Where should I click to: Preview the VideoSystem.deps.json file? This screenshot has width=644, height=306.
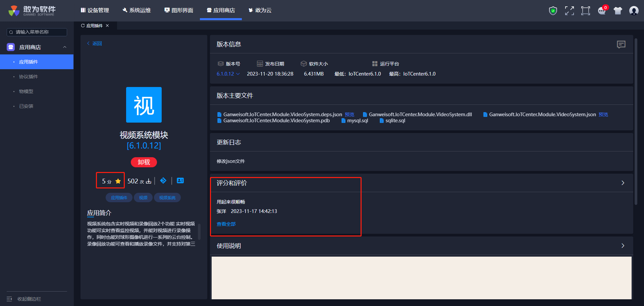click(x=350, y=115)
